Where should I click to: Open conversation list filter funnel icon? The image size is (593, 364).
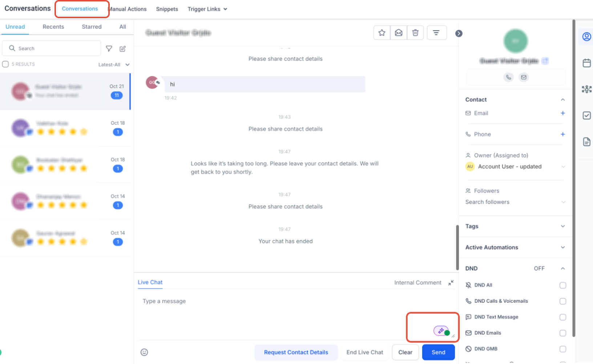click(109, 49)
